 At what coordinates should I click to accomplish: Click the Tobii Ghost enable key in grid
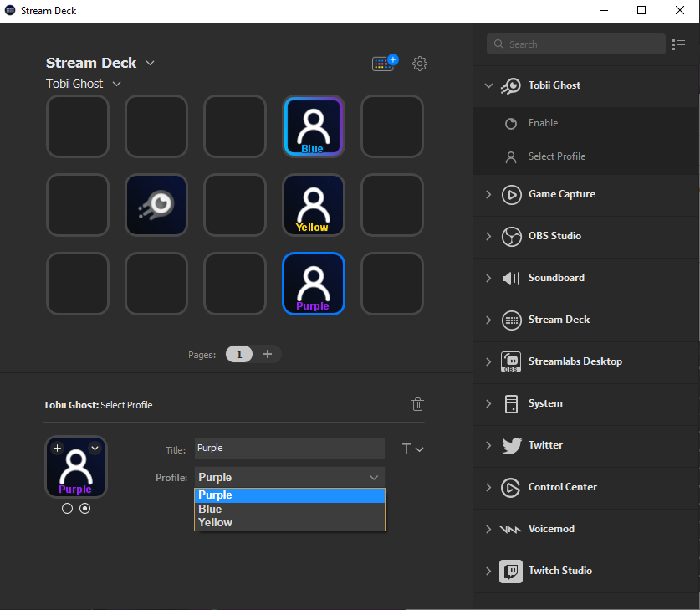[156, 205]
